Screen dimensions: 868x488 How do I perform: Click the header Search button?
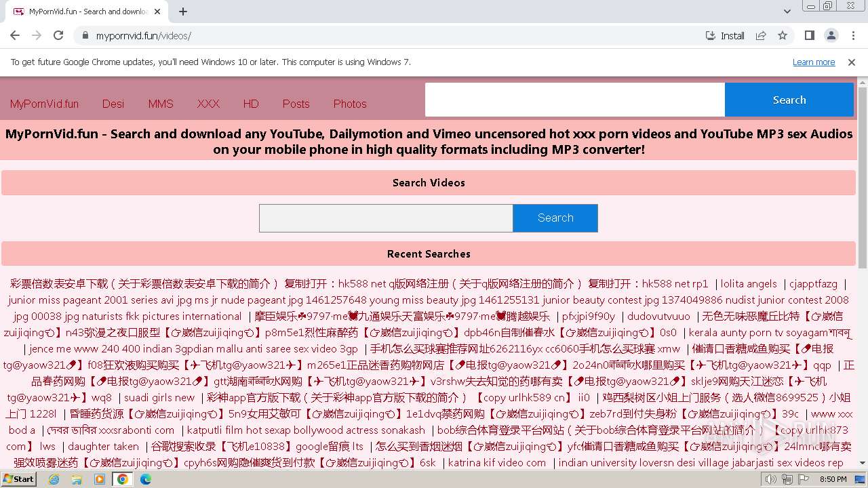point(789,100)
